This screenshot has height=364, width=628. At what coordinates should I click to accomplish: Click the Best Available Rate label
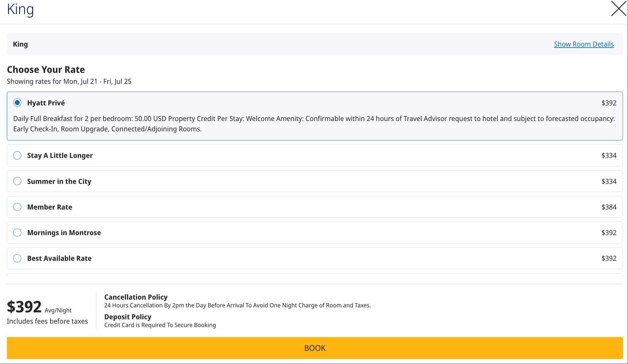59,258
